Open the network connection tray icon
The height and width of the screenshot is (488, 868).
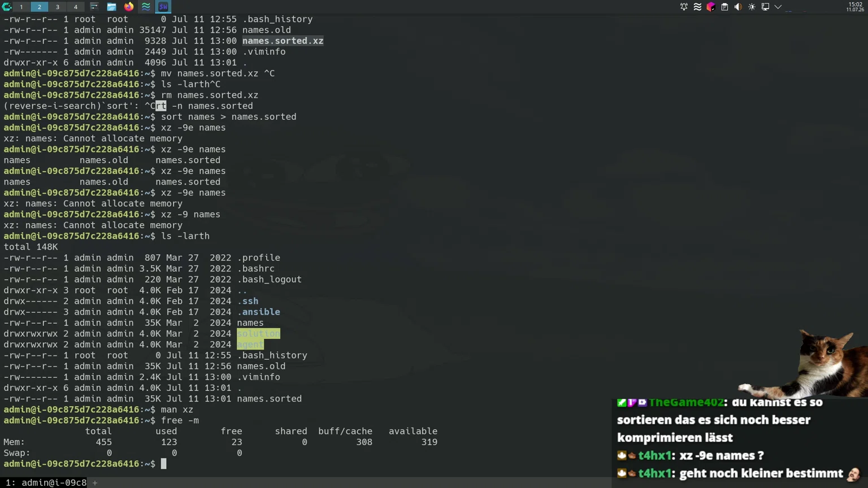(765, 7)
